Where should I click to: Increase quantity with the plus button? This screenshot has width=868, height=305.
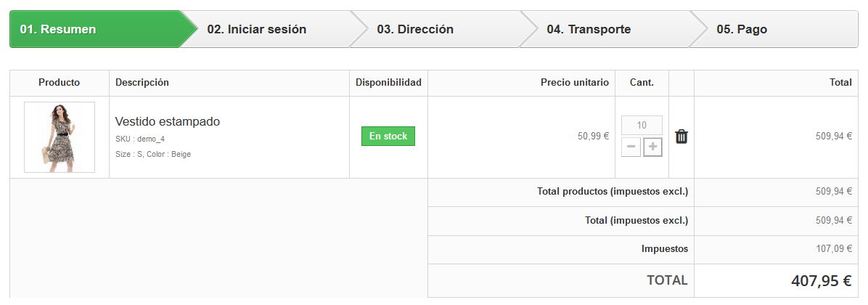pos(652,147)
